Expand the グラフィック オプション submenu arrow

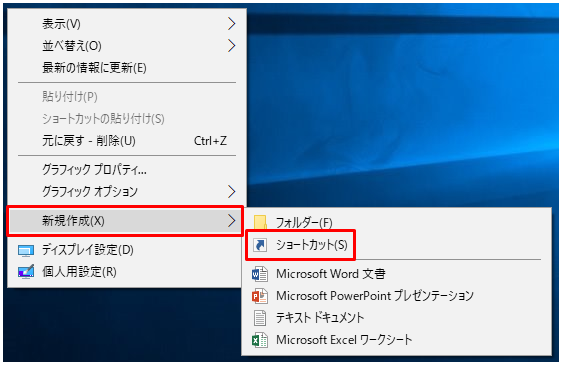pyautogui.click(x=232, y=192)
